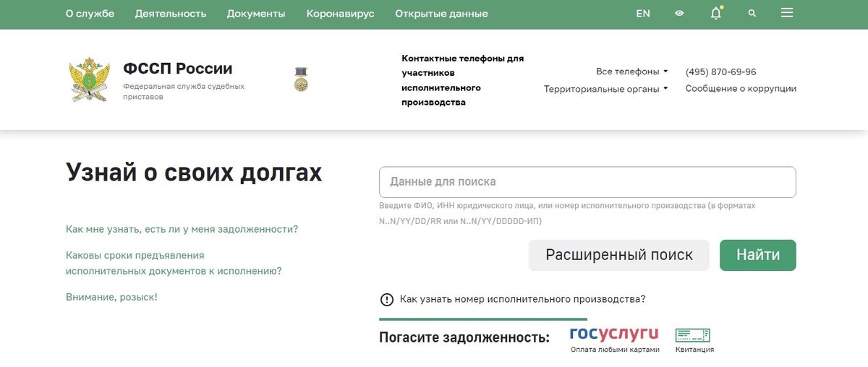Focus the 'Данные для поиска' search field
Image resolution: width=868 pixels, height=367 pixels.
587,182
